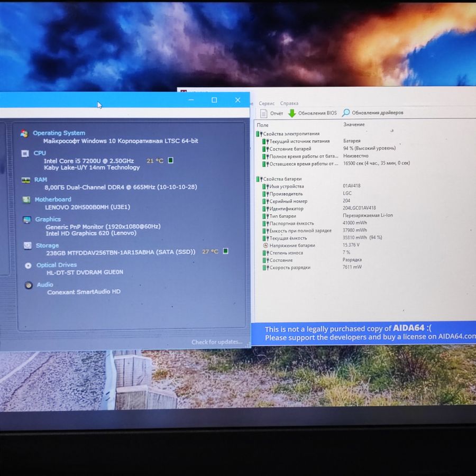Screen dimensions: 476x476
Task: Click the RAM module icon in Speccy
Action: pos(26,180)
